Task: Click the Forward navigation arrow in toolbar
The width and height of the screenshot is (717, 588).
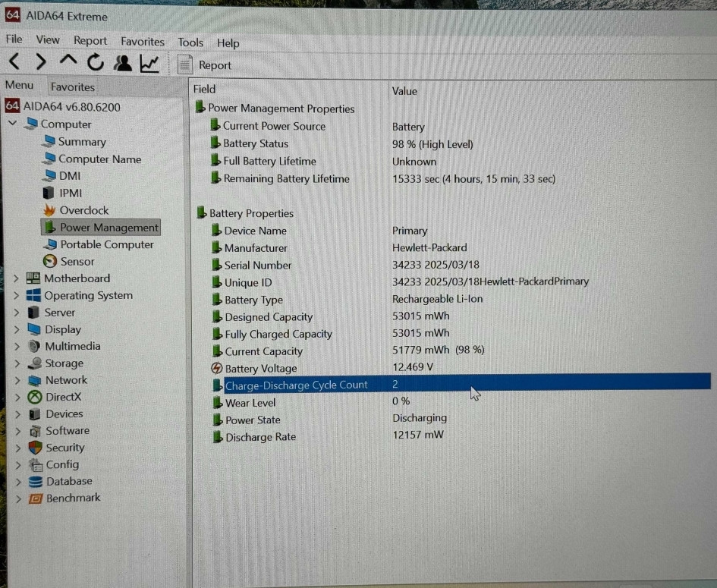Action: 41,62
